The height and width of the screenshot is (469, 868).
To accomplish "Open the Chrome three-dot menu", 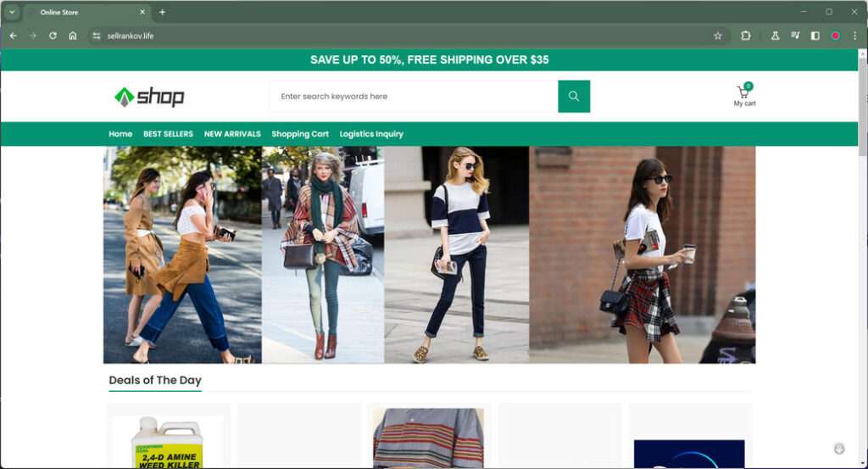I will click(x=854, y=36).
